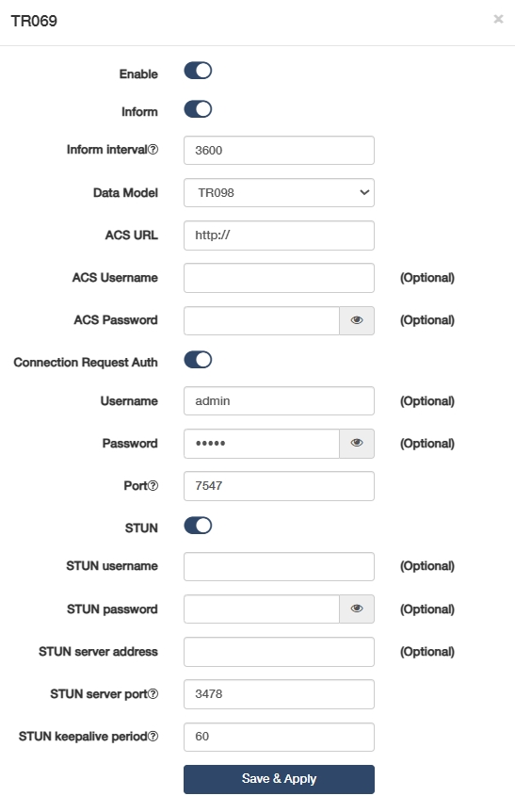Click the STUN server address field
Viewport: 515px width, 812px height.
point(279,652)
